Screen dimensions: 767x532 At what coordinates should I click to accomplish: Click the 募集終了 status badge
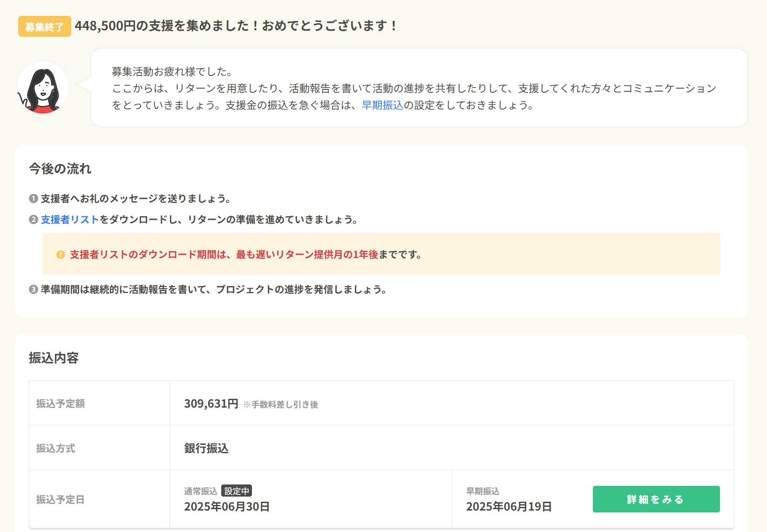click(x=44, y=27)
